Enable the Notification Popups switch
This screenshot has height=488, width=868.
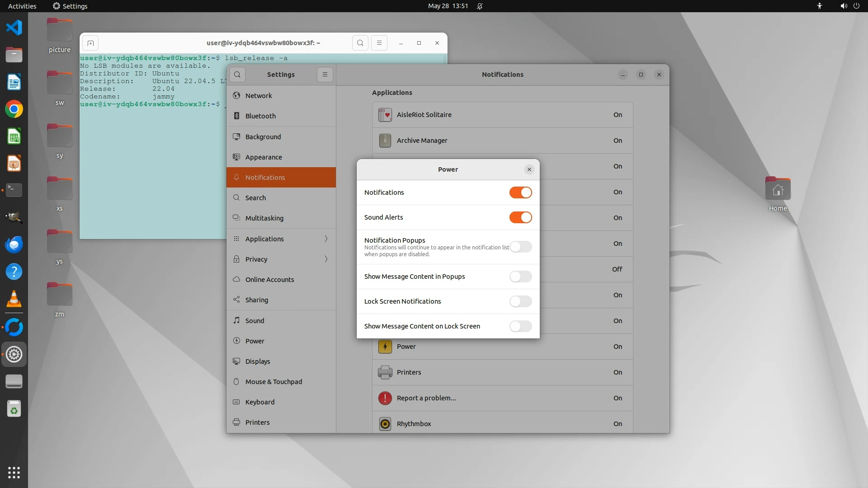(520, 247)
